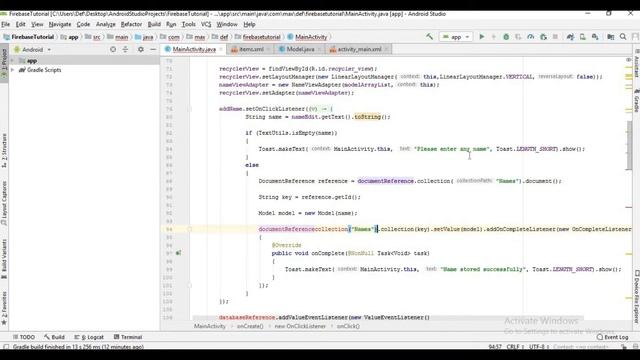
Task: Click Run with Coverage icon after Debug
Action: coord(518,37)
